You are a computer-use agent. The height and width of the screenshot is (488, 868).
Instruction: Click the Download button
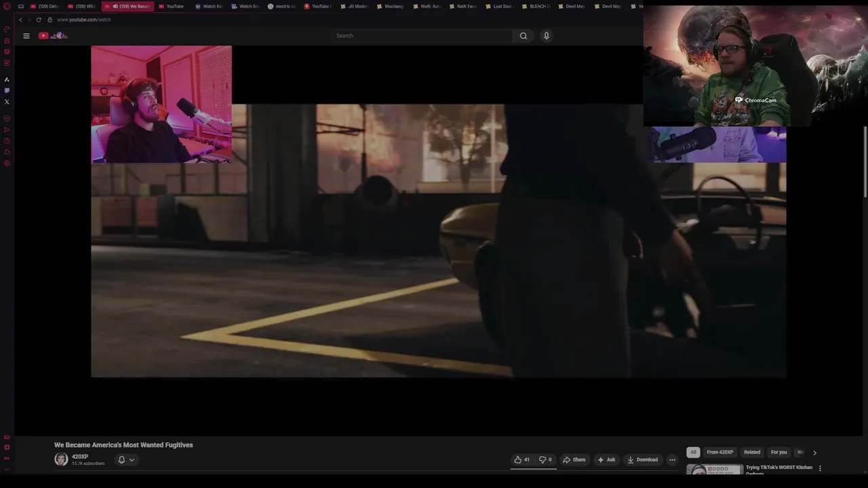642,460
